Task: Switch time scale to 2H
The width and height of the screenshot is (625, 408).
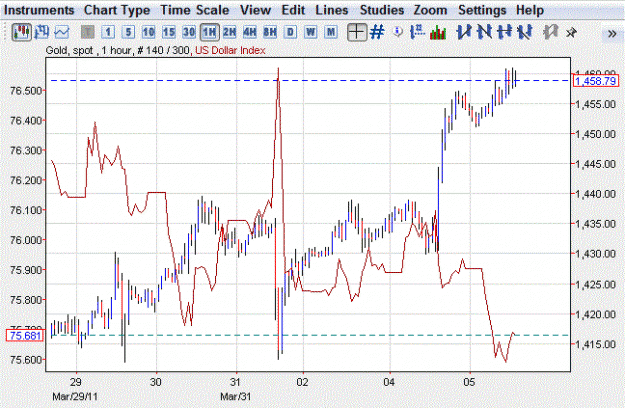Action: pos(230,32)
